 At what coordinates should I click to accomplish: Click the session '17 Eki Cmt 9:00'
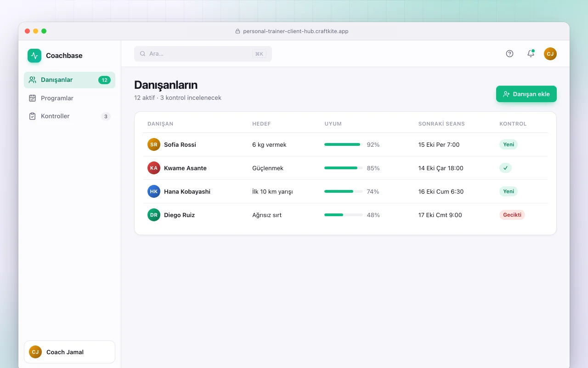click(440, 215)
